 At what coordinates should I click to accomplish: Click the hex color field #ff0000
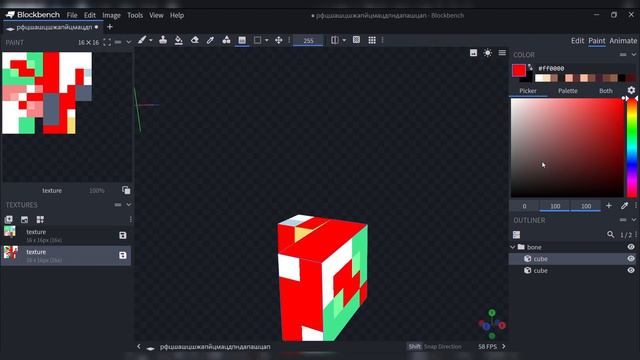(551, 69)
